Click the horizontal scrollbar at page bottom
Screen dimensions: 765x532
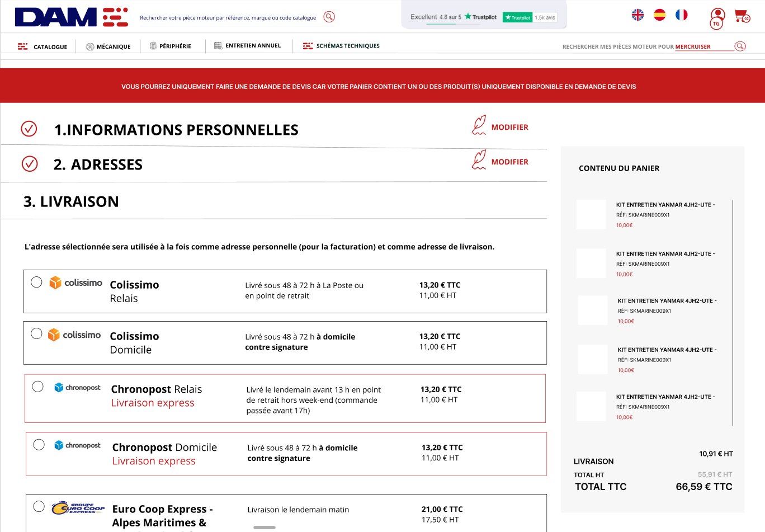pos(265,527)
